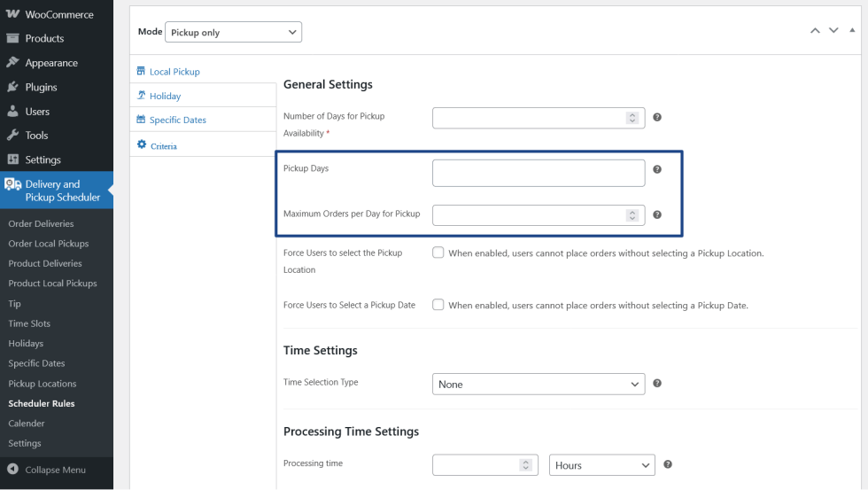Expand the Time Selection Type dropdown
Screen dimensions: 868x490
[x=538, y=385]
